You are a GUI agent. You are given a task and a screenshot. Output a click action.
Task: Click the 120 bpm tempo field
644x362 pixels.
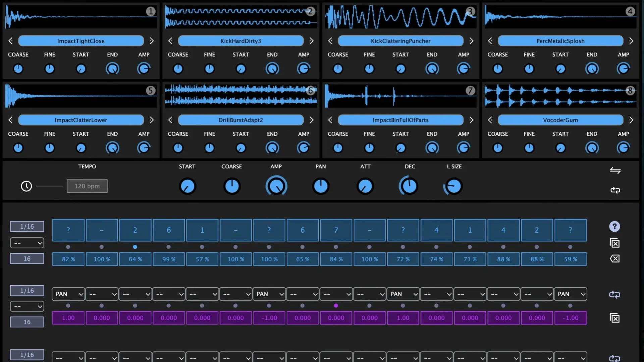tap(87, 186)
